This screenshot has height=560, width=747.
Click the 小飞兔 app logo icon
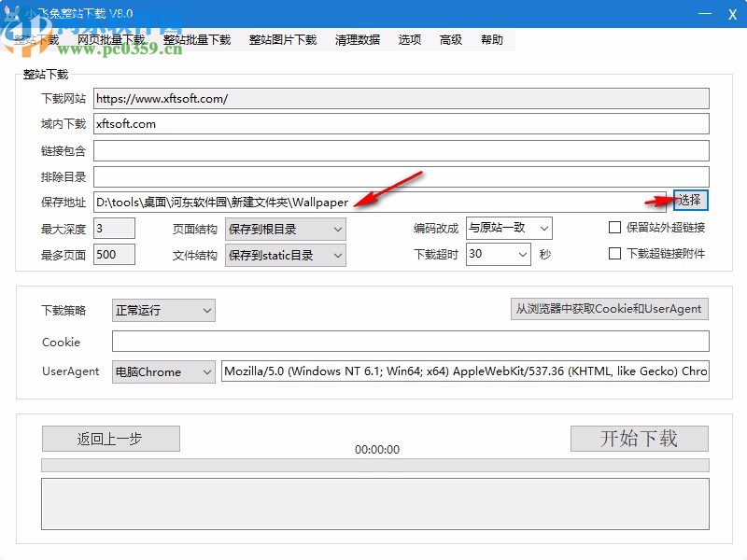coord(11,12)
